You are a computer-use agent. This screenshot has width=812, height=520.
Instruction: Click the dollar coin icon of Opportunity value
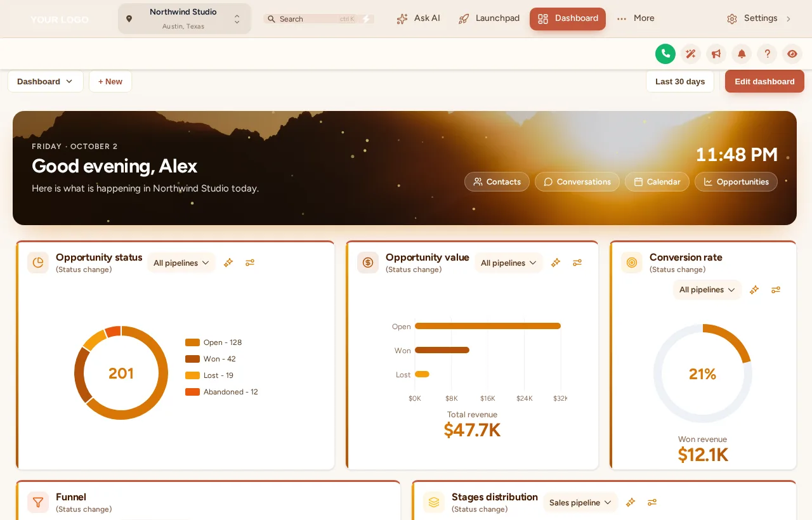tap(368, 263)
